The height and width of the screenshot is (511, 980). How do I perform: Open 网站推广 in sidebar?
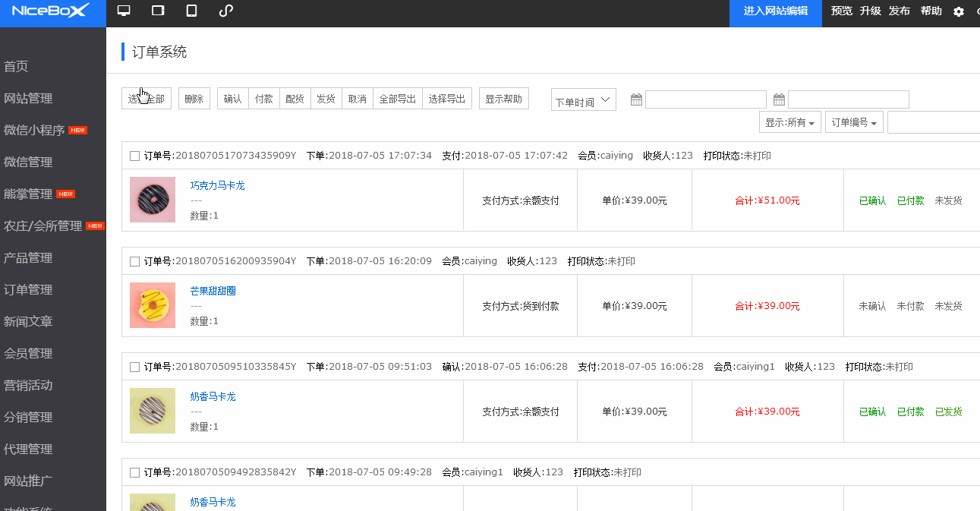click(x=28, y=481)
